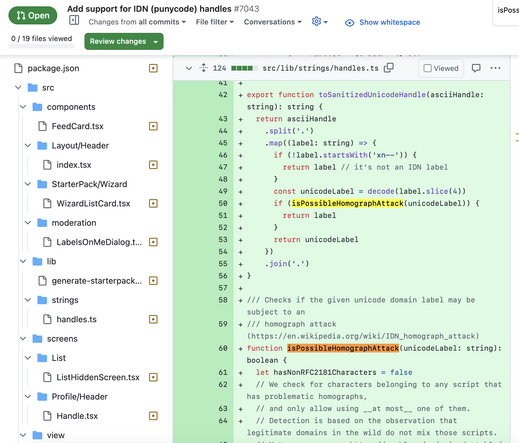519x443 pixels.
Task: Open Changes from all commits dropdown
Action: (x=137, y=22)
